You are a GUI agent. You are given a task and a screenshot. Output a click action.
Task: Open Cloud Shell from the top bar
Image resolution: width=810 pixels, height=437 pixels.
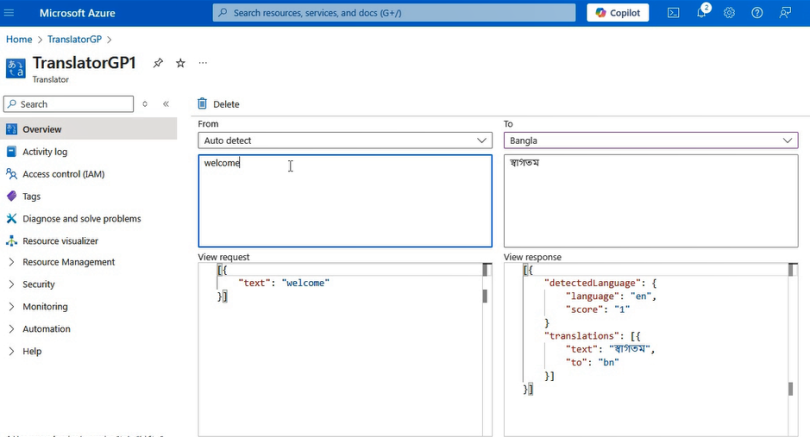673,13
